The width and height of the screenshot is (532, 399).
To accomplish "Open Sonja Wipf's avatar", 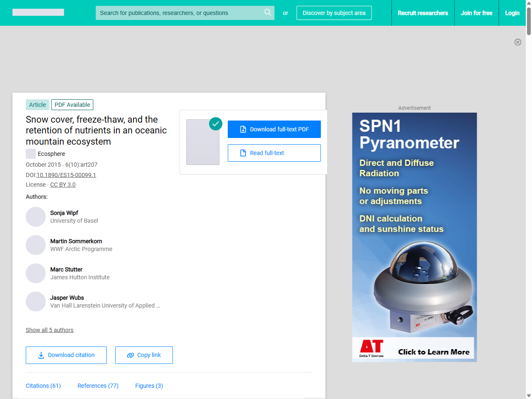I will (x=36, y=217).
